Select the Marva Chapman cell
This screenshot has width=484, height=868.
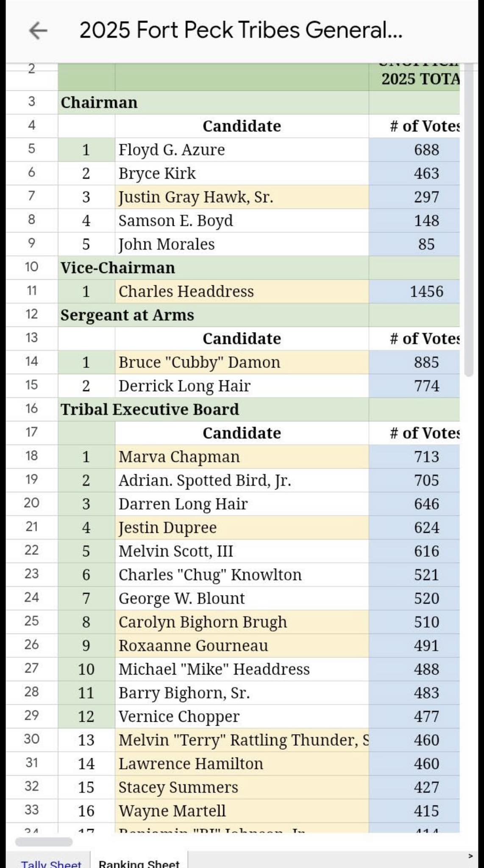point(242,456)
